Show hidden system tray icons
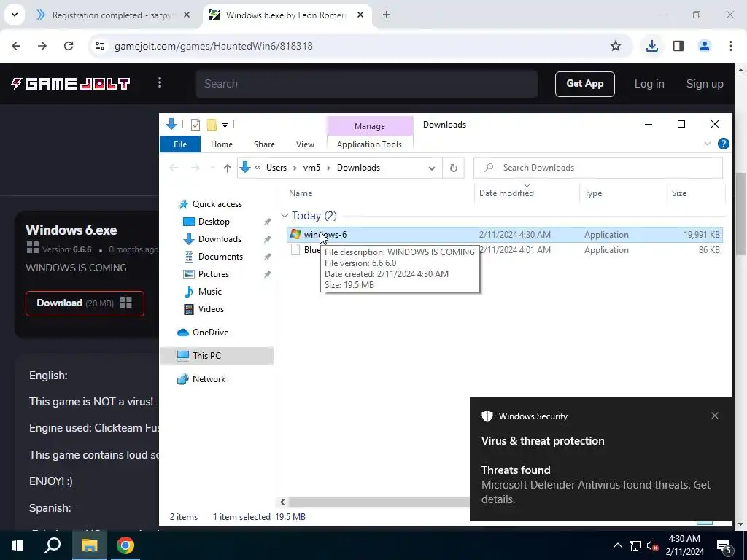The width and height of the screenshot is (747, 560). (617, 545)
